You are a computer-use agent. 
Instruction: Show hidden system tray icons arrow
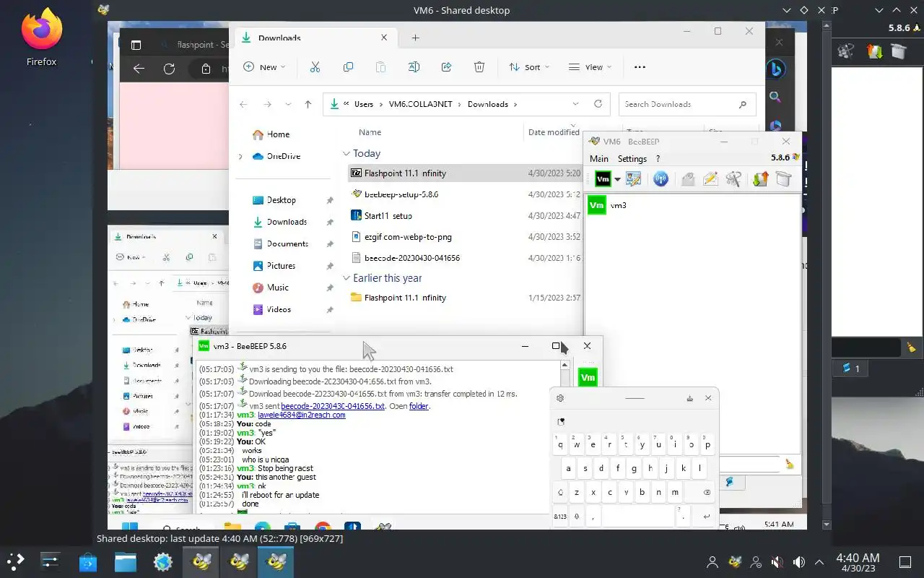pos(819,561)
